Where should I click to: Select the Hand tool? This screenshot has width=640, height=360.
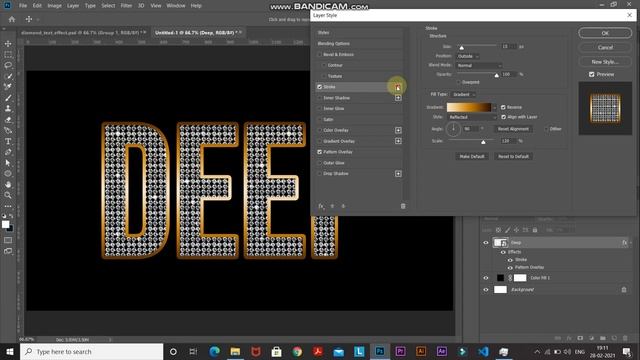8,184
